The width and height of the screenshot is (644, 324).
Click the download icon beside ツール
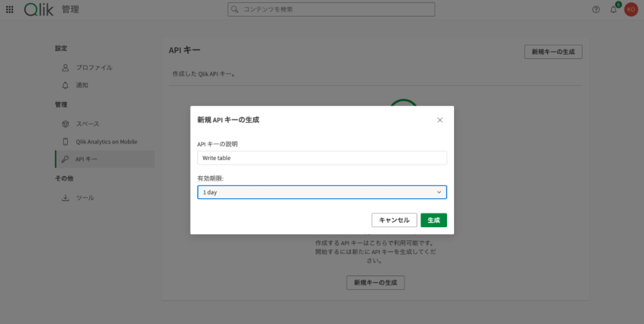coord(65,198)
